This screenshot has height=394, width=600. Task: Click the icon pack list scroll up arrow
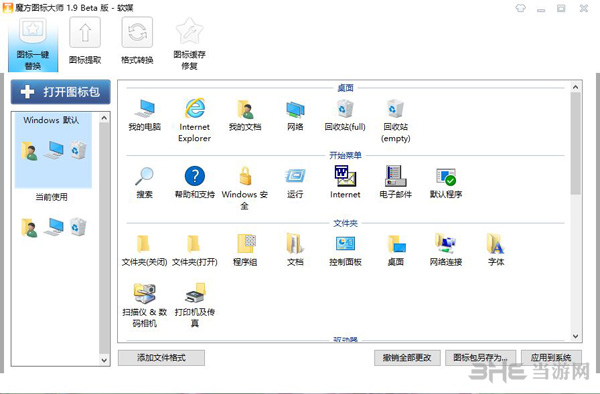point(104,118)
